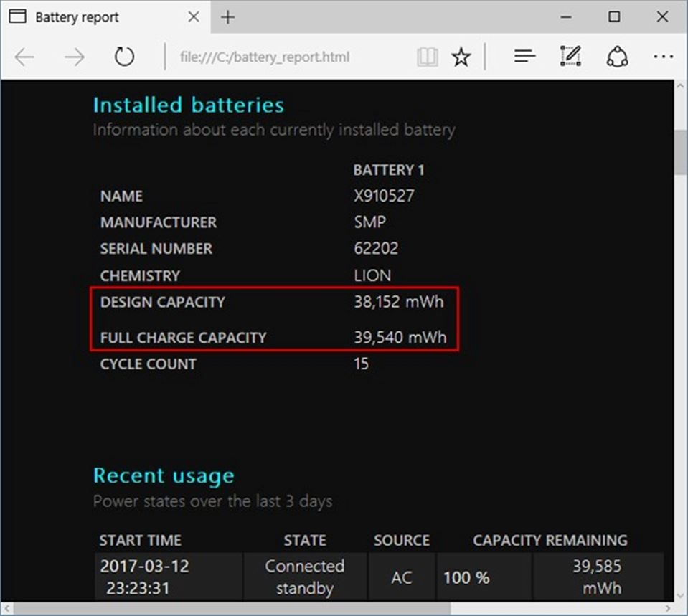This screenshot has width=688, height=616.
Task: Open the Hub panel
Action: (524, 56)
